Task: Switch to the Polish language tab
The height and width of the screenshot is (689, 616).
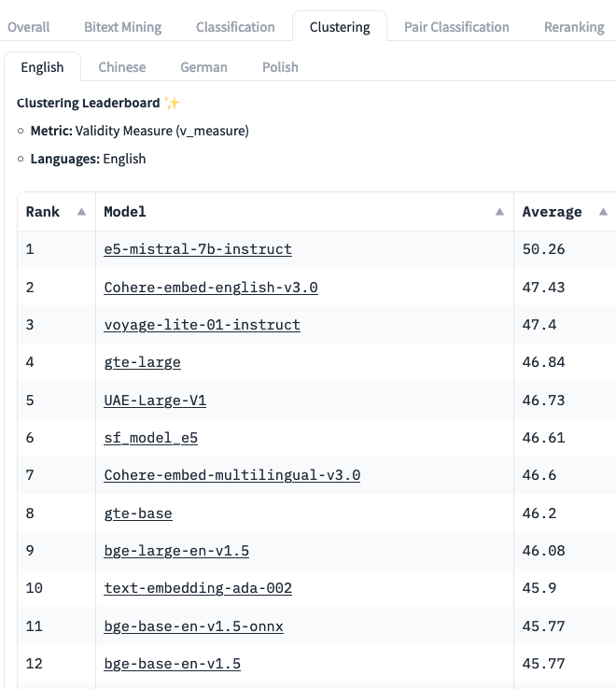Action: click(x=280, y=67)
